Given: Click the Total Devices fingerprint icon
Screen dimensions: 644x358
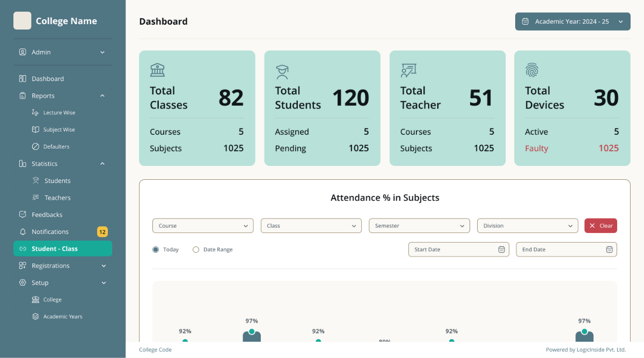Looking at the screenshot, I should pyautogui.click(x=532, y=70).
